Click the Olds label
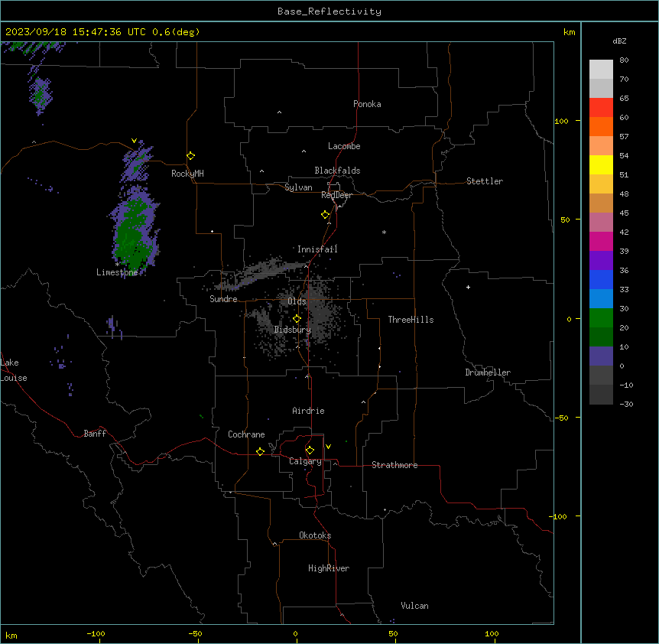659x644 pixels. [x=297, y=301]
